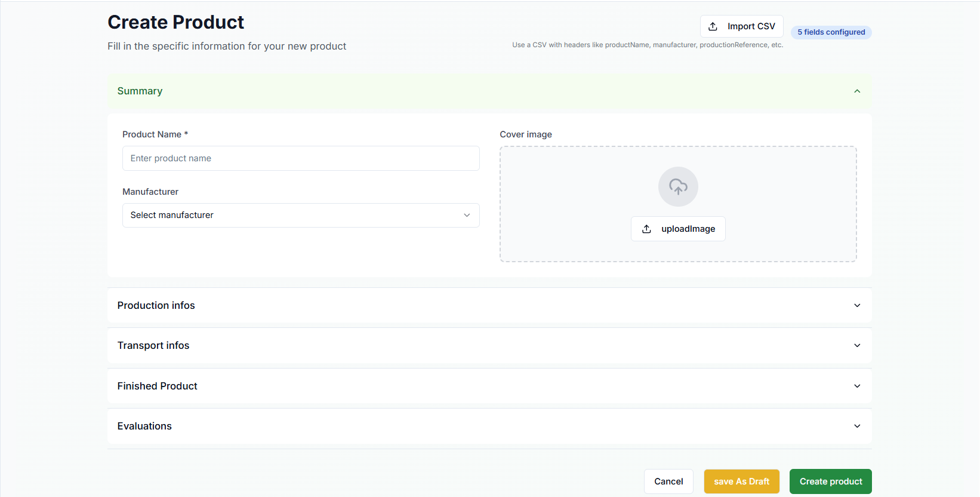Click the Product Name label

click(155, 134)
